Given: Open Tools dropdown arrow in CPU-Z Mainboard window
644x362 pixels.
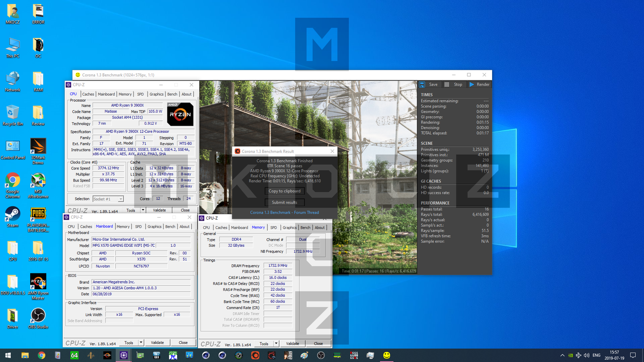Looking at the screenshot, I should [x=141, y=342].
